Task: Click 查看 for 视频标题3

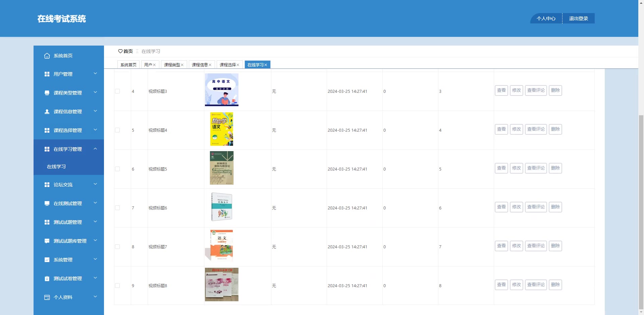Action: [501, 90]
